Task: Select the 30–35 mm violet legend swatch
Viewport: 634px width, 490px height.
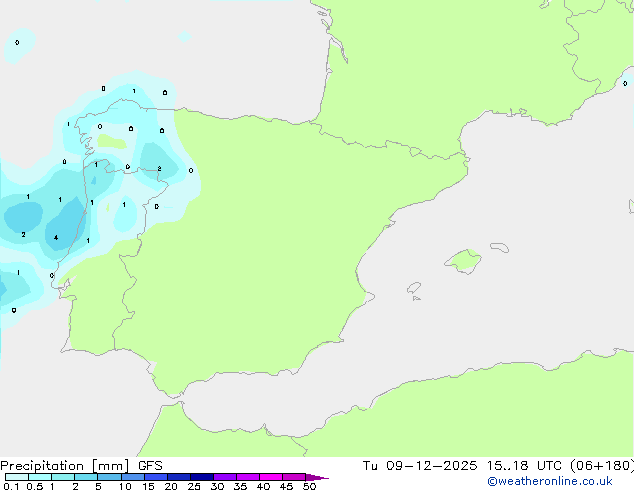Action: coord(225,477)
